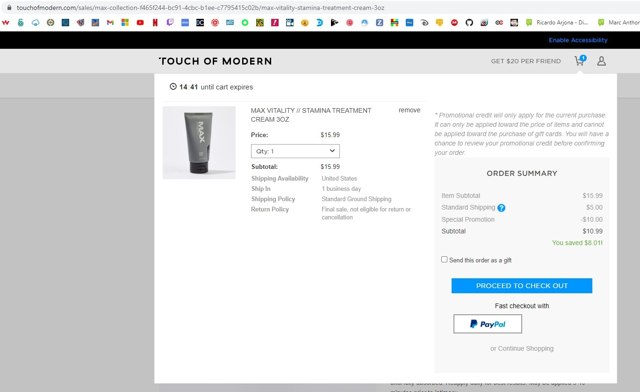
Task: Check Send this order as a gift
Action: click(444, 260)
